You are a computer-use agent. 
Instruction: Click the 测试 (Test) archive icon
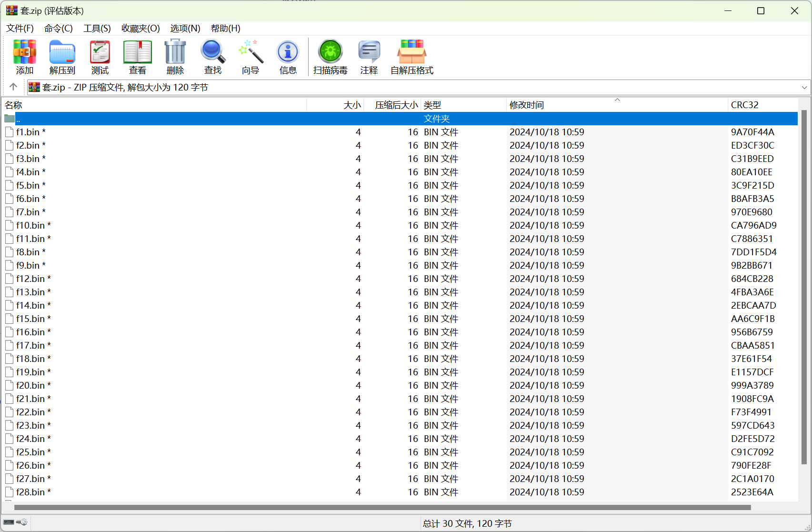tap(100, 52)
